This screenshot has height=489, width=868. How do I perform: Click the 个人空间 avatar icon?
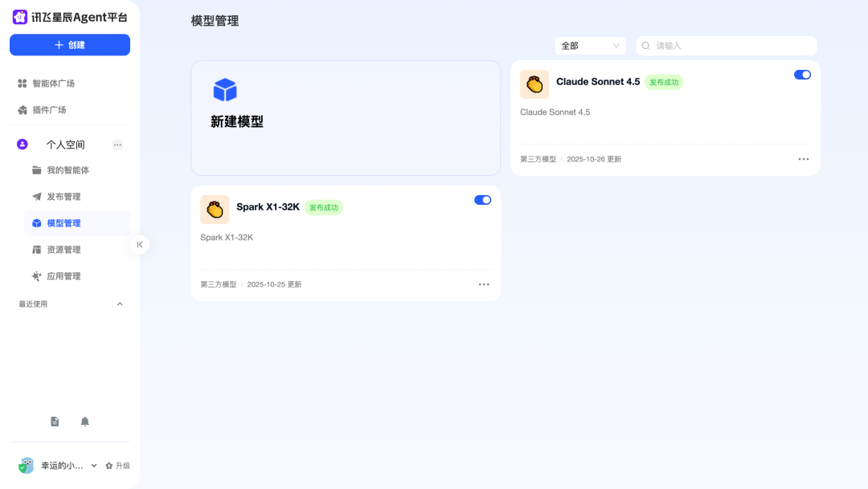(23, 145)
